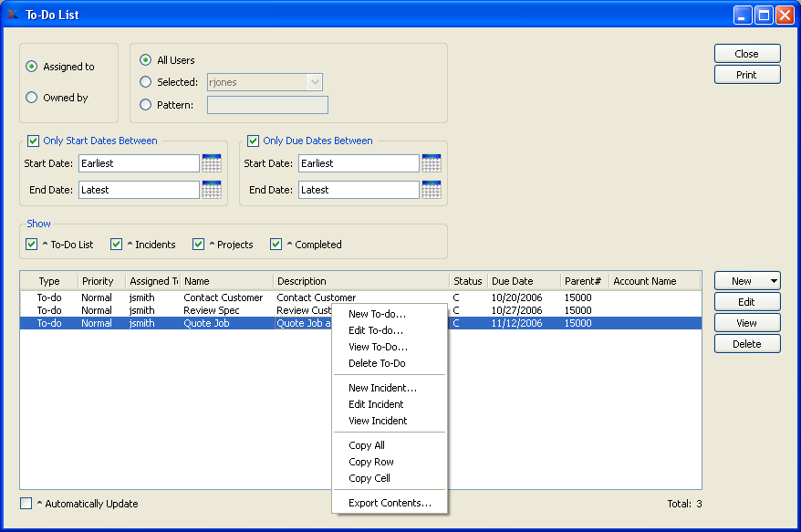Select Export Contents from context menu
Image resolution: width=801 pixels, height=532 pixels.
(x=390, y=503)
